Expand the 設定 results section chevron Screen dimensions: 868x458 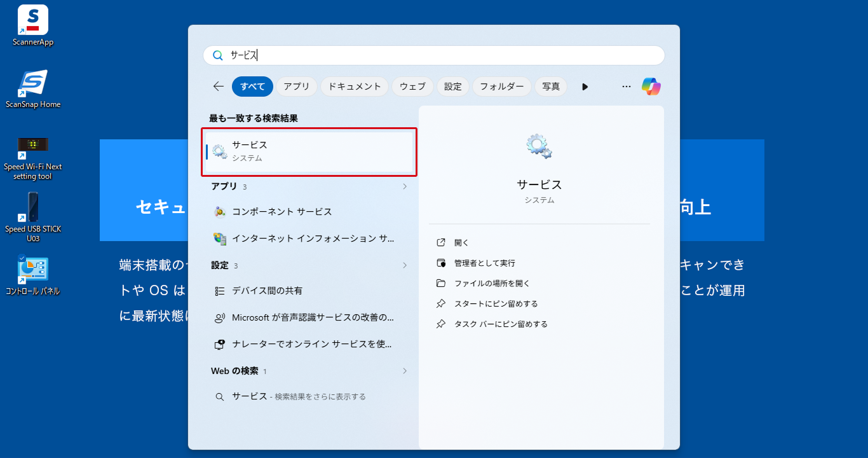405,265
